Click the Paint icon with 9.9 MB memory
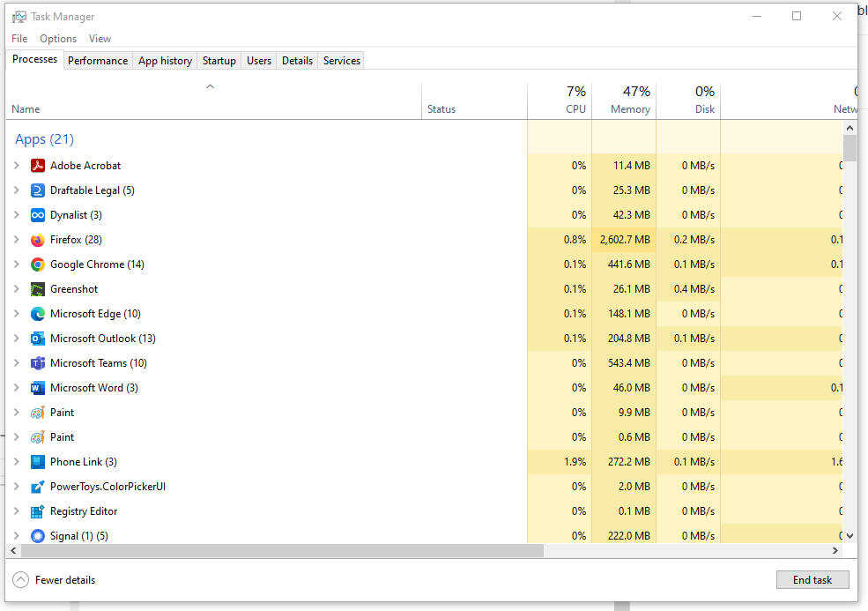This screenshot has width=868, height=611. coord(38,413)
